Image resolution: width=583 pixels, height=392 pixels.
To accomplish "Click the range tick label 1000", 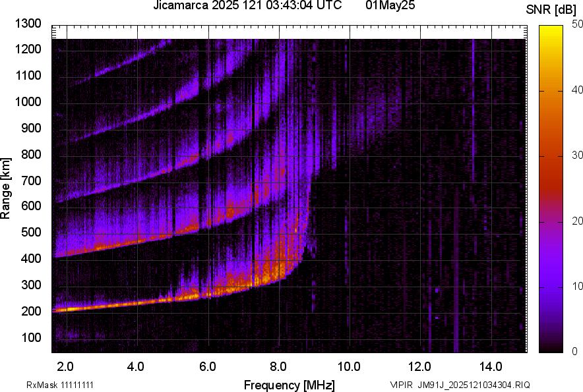I will pyautogui.click(x=28, y=101).
